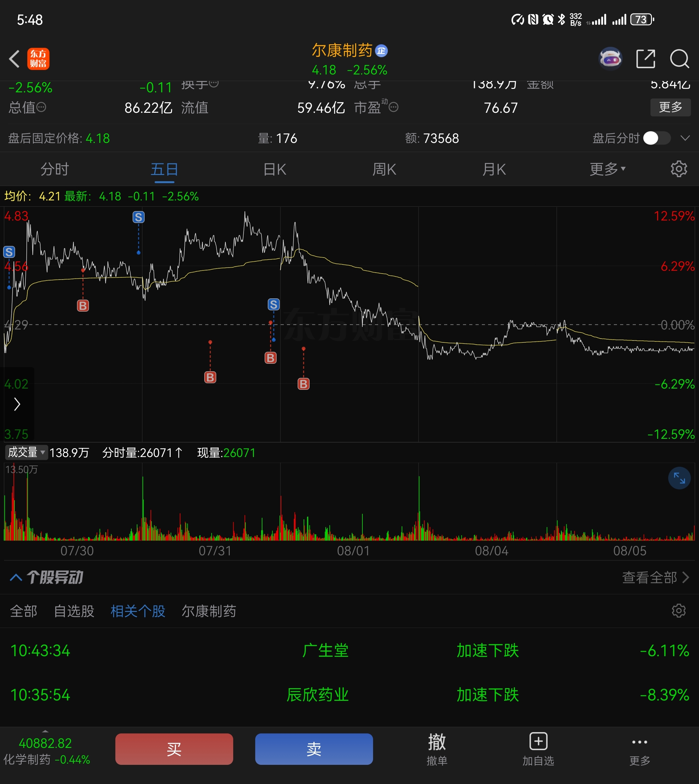Image resolution: width=699 pixels, height=784 pixels.
Task: Tap the blue 企 badge beside stock name
Action: [x=381, y=51]
